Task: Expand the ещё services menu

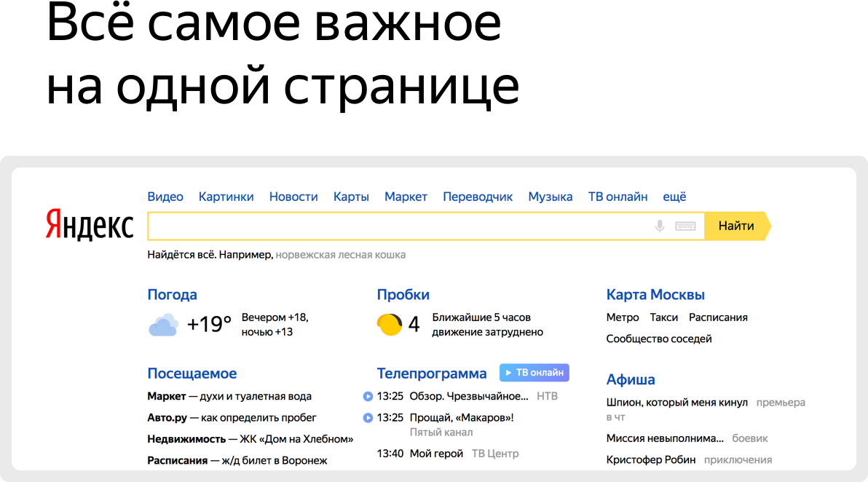Action: click(x=674, y=197)
